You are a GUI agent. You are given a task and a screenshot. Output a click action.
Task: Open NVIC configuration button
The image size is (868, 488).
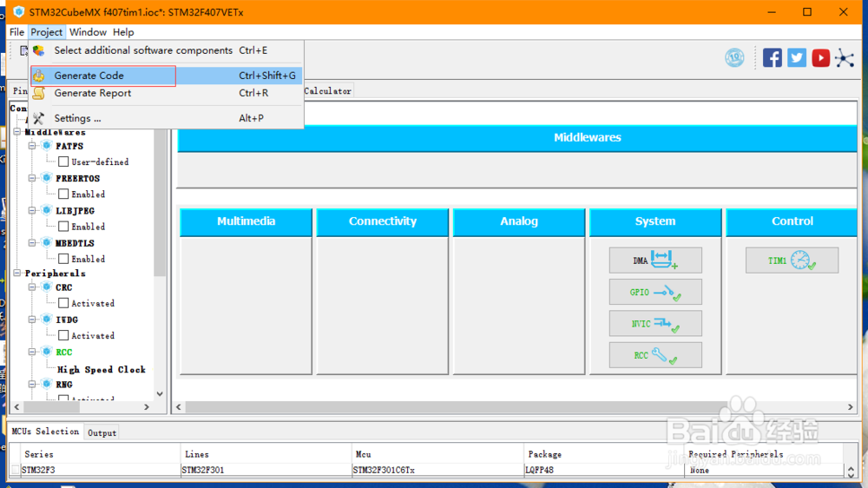(655, 324)
